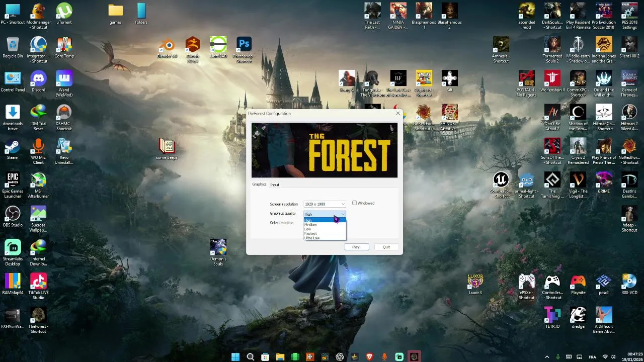
Task: Select the µTorrent desktop icon
Action: point(64,14)
